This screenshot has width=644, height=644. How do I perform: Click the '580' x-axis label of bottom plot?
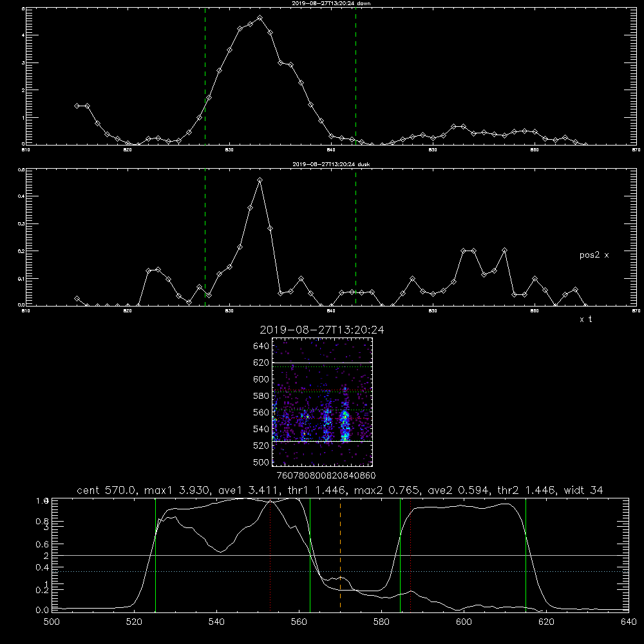click(381, 622)
